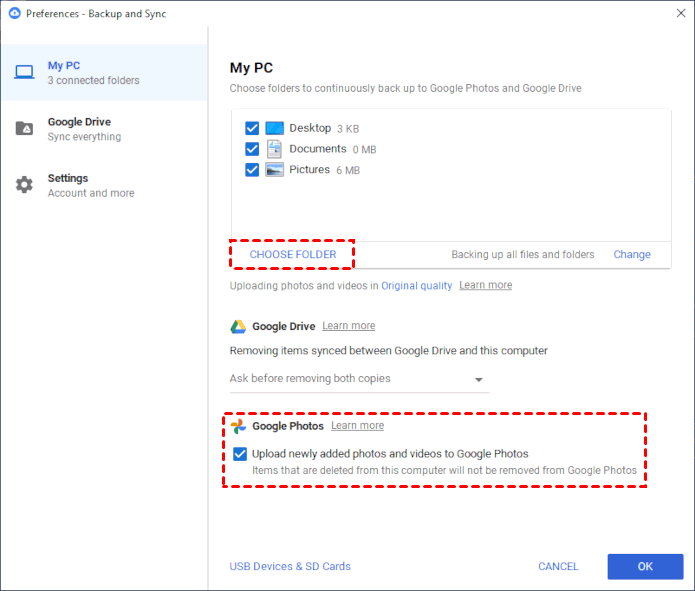
Task: Uncheck the Documents folder checkbox
Action: [x=252, y=149]
